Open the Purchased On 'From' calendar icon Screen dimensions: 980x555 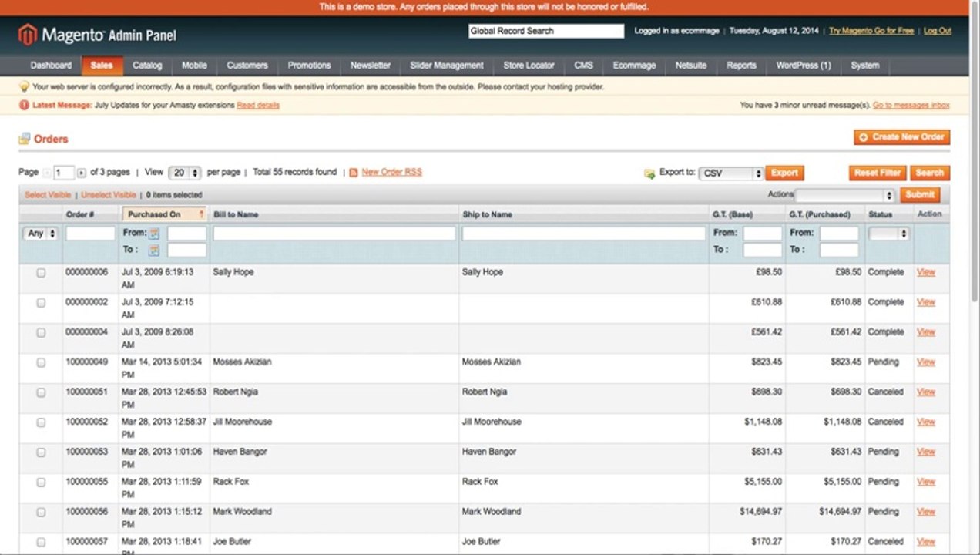[x=154, y=233]
